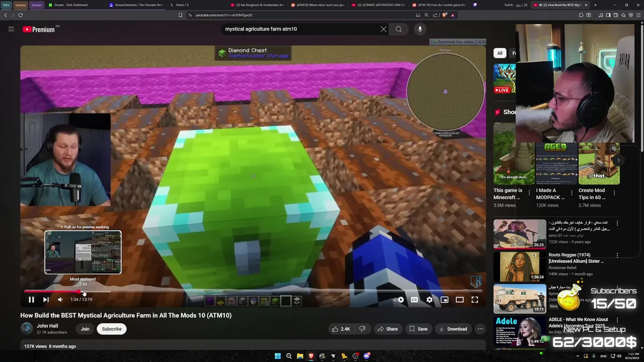Subscribe to John Hall
Screen dimensions: 644x362
point(112,329)
